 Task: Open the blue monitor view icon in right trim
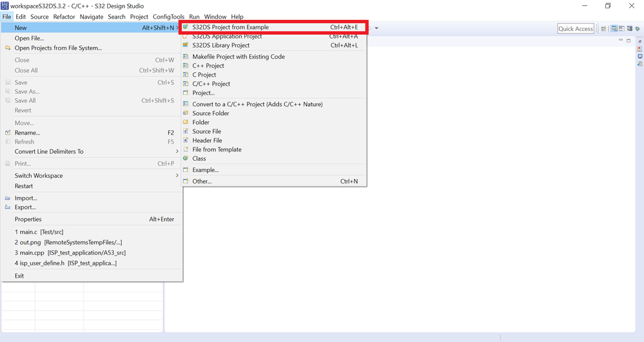pos(640,56)
